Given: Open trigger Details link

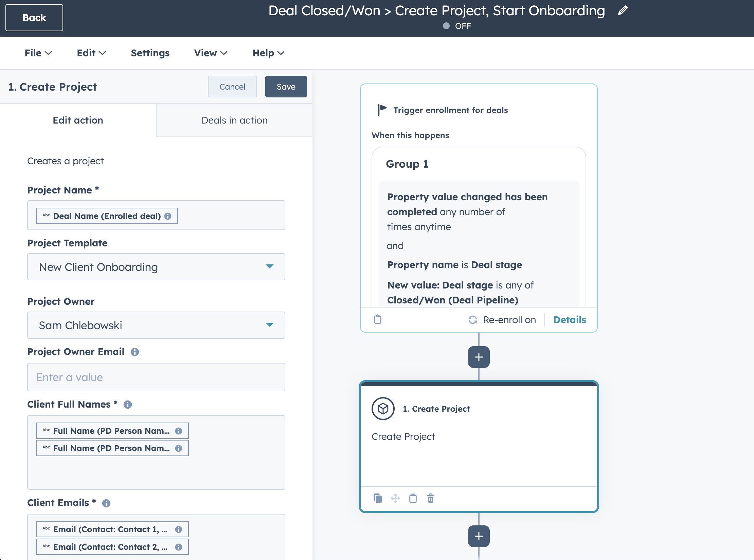Looking at the screenshot, I should click(x=569, y=320).
